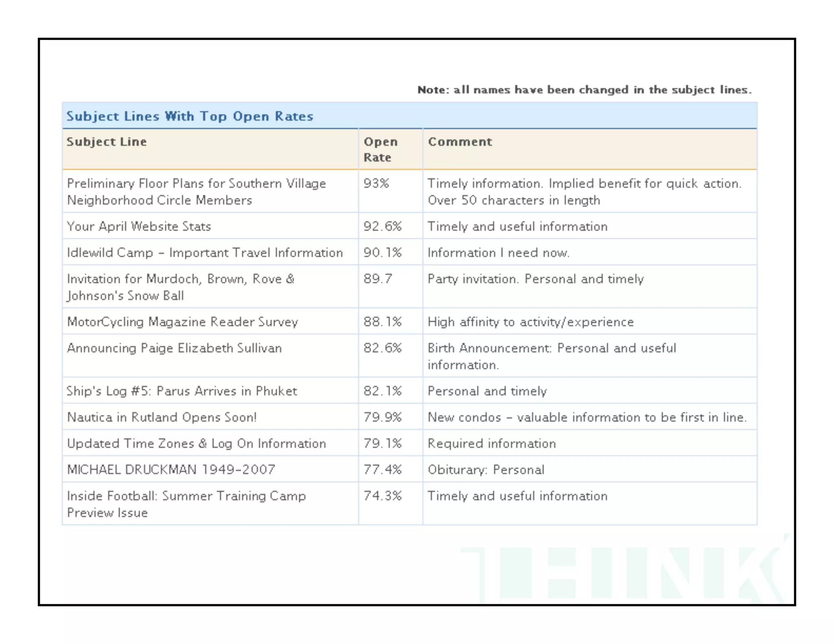Select 'MICHAEL DRUCKMAN 1949-2007' subject line
Screen dimensions: 834x644
click(171, 470)
